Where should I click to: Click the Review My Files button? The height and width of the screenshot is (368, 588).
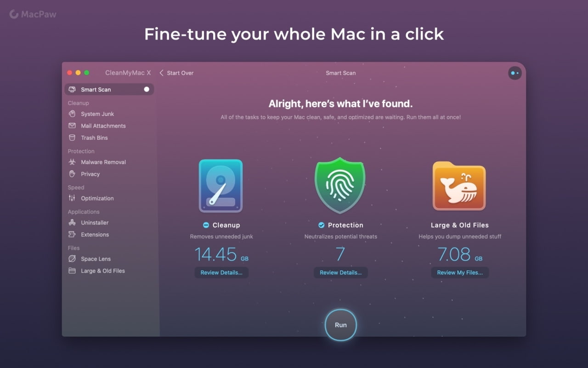tap(460, 272)
